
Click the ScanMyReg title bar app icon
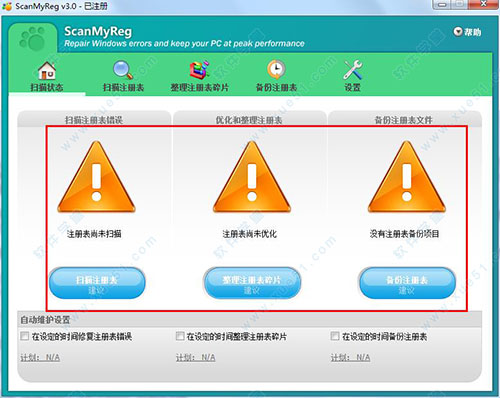pyautogui.click(x=7, y=6)
